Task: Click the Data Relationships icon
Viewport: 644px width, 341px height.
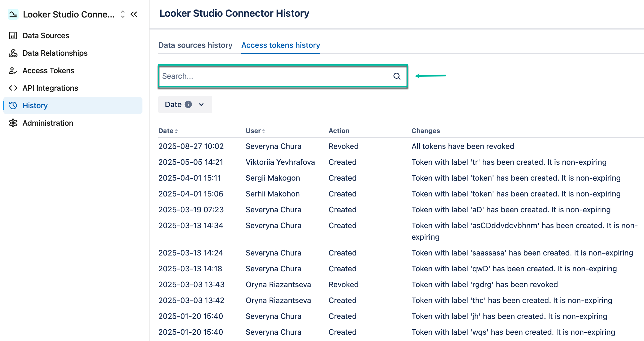Action: (13, 53)
